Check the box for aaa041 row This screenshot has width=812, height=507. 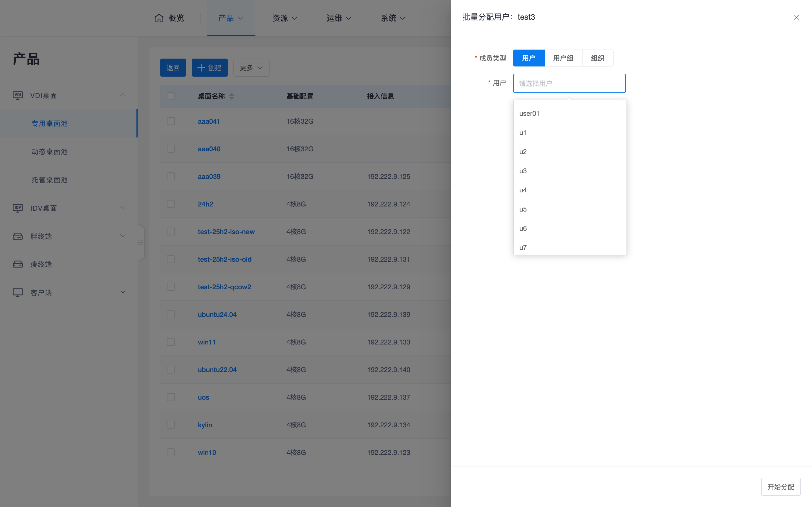171,121
